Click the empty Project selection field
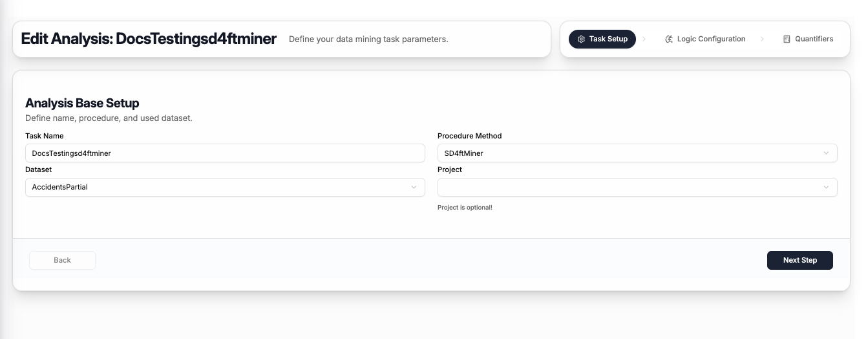Image resolution: width=868 pixels, height=339 pixels. 627,187
